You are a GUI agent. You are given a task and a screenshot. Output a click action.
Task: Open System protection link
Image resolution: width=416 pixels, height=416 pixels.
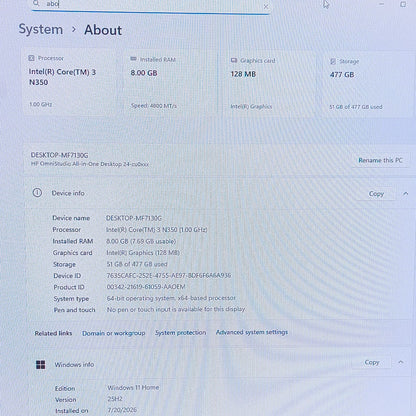(x=180, y=333)
